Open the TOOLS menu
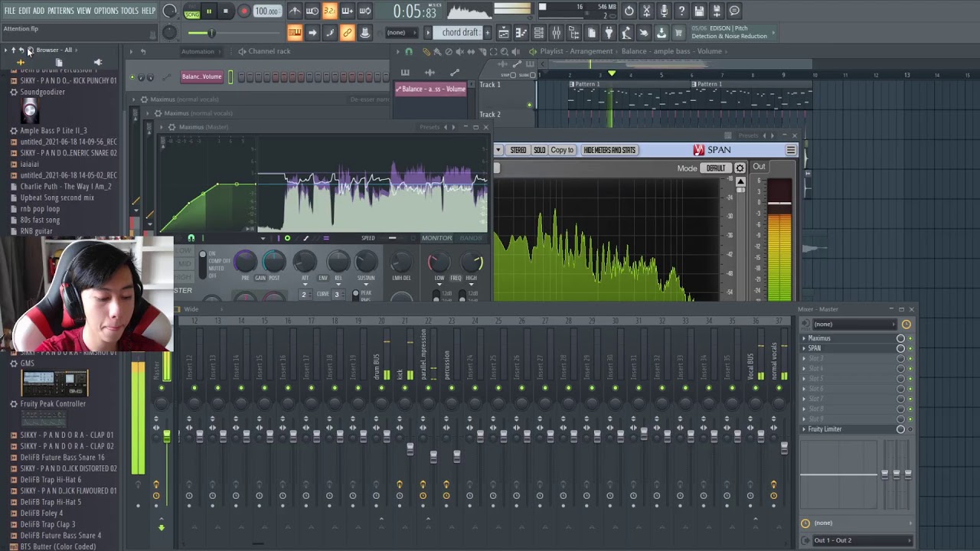 click(x=129, y=11)
